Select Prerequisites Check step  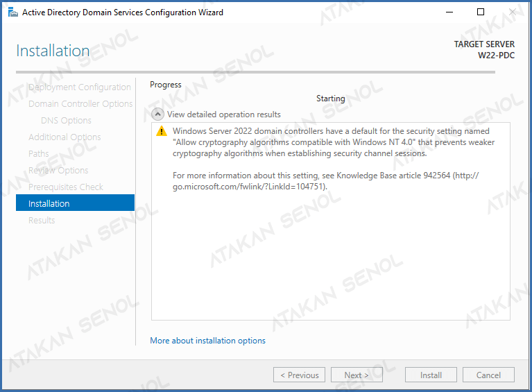(66, 187)
